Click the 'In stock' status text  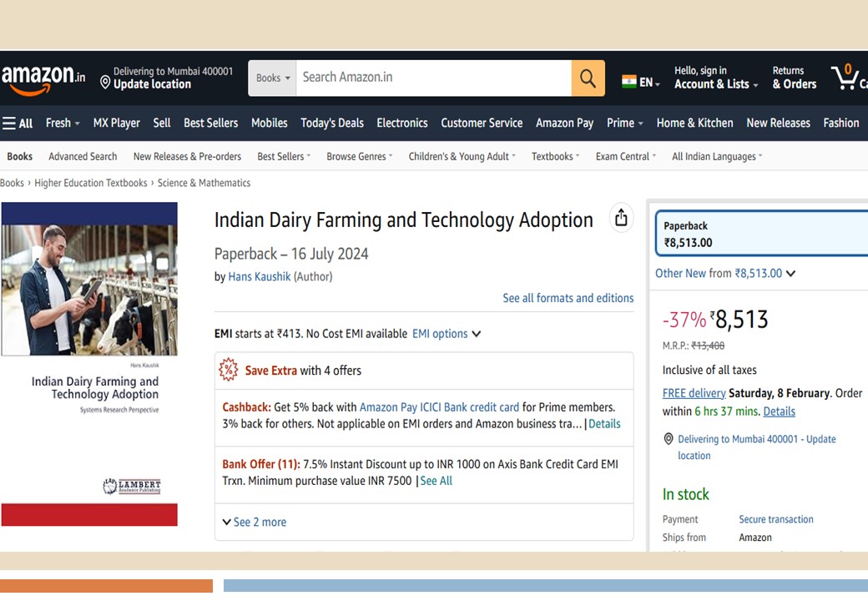(x=686, y=494)
